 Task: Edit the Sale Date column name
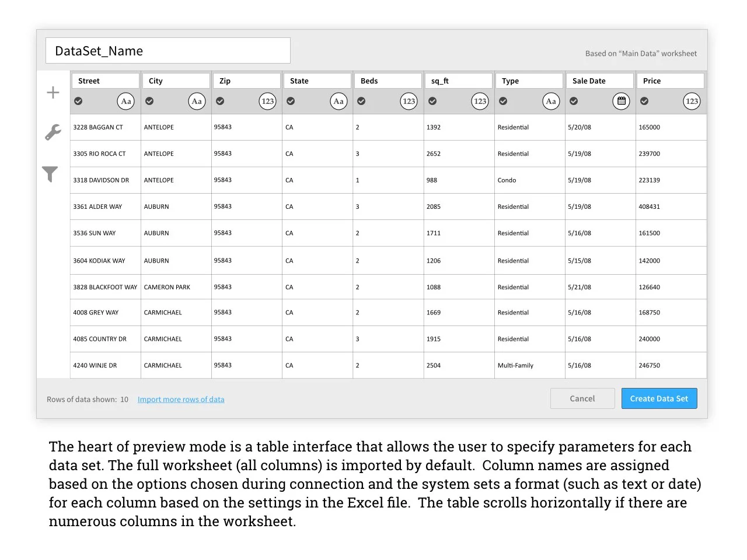[601, 80]
